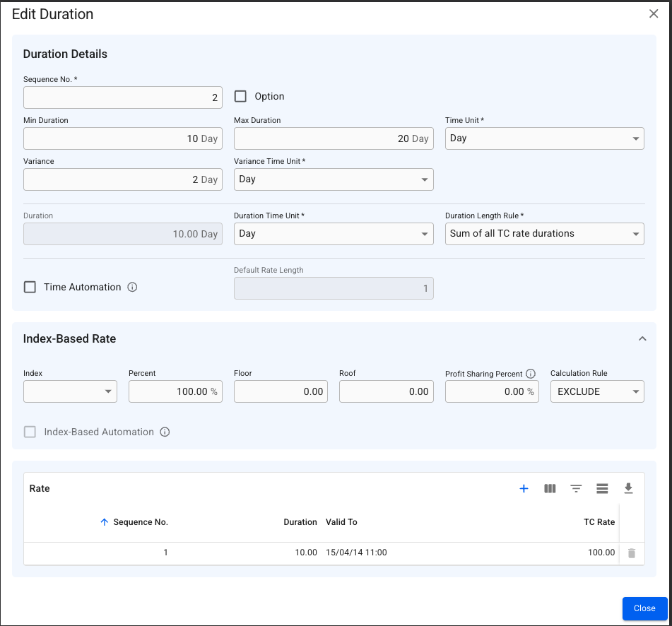Image resolution: width=672 pixels, height=626 pixels.
Task: Sort by Sequence No. column header
Action: tap(140, 522)
